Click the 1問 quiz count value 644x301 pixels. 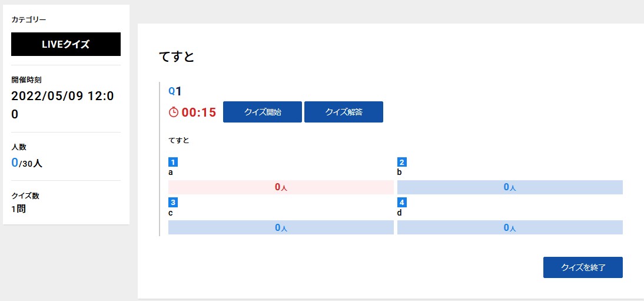(x=19, y=209)
